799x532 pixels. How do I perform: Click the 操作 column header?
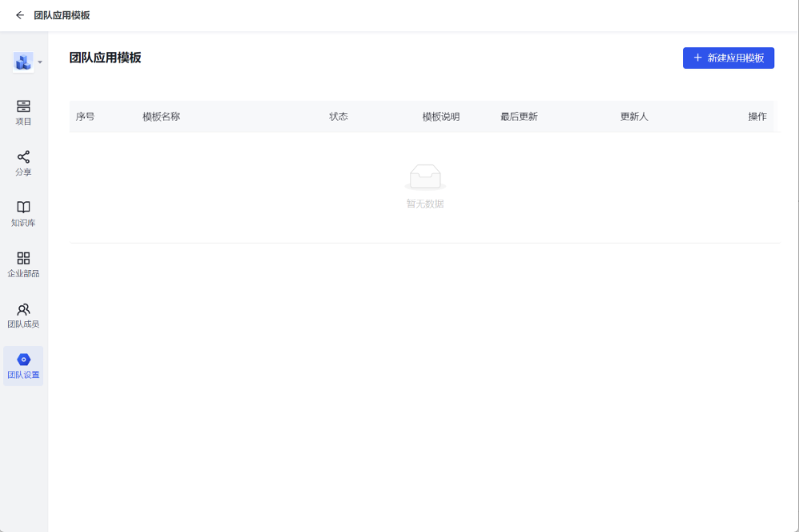[757, 117]
